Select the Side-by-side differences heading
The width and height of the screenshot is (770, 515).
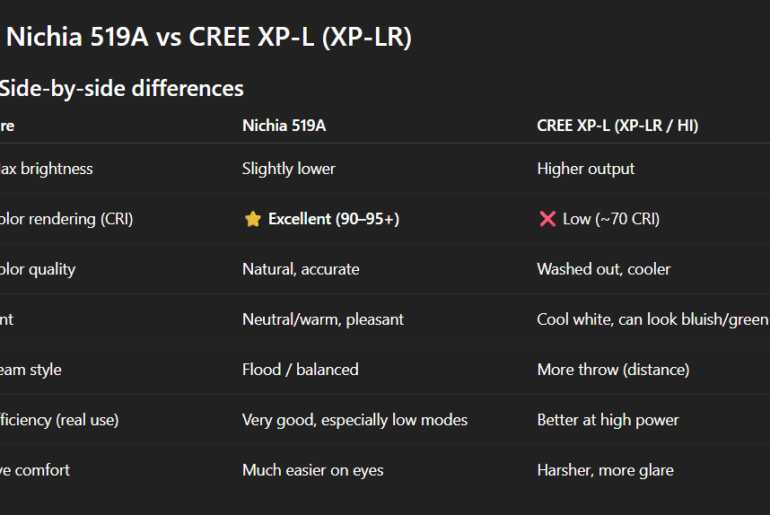point(120,88)
